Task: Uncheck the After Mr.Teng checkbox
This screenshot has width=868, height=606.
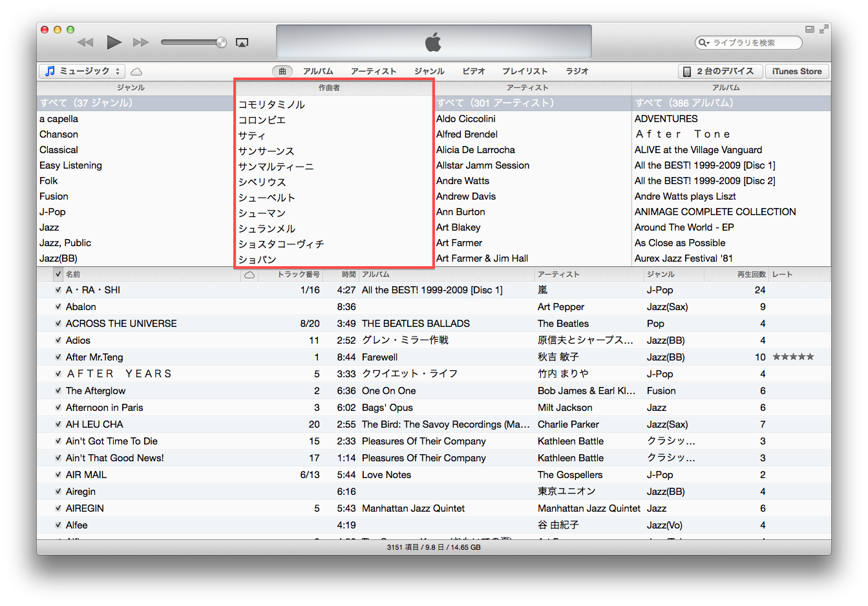Action: (x=58, y=357)
